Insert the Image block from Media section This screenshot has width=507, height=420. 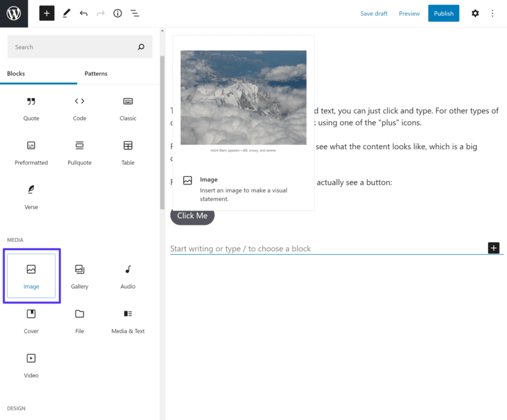[x=31, y=276]
